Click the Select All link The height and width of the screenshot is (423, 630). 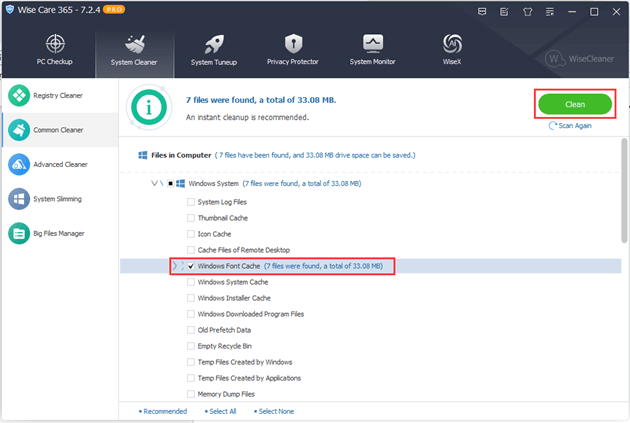[221, 411]
